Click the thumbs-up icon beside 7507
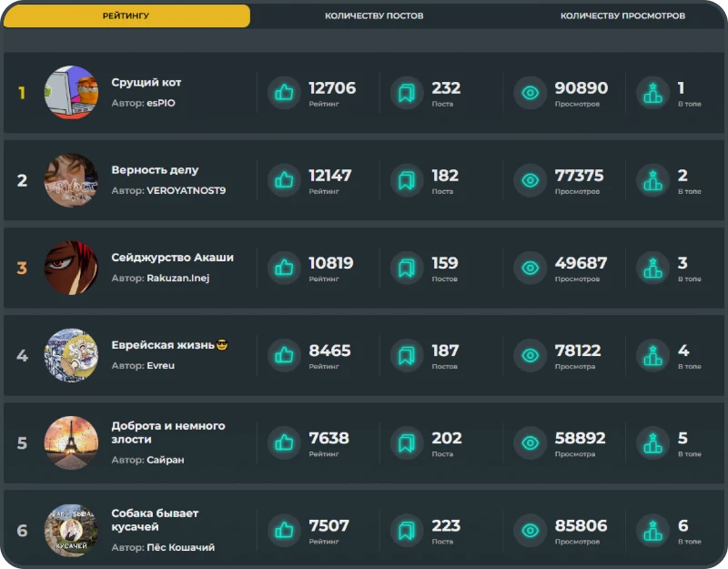 (284, 531)
